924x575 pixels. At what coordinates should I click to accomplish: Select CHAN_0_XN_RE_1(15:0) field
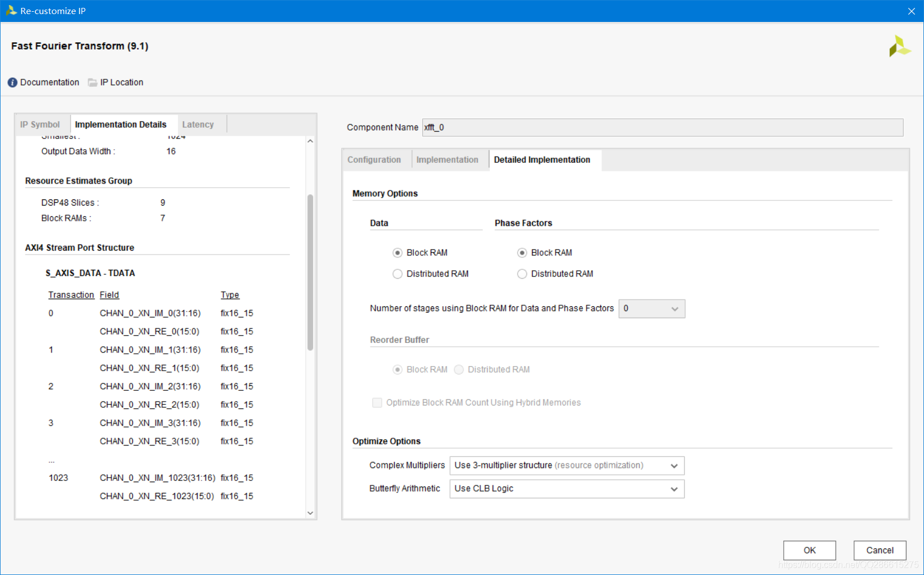pos(150,368)
